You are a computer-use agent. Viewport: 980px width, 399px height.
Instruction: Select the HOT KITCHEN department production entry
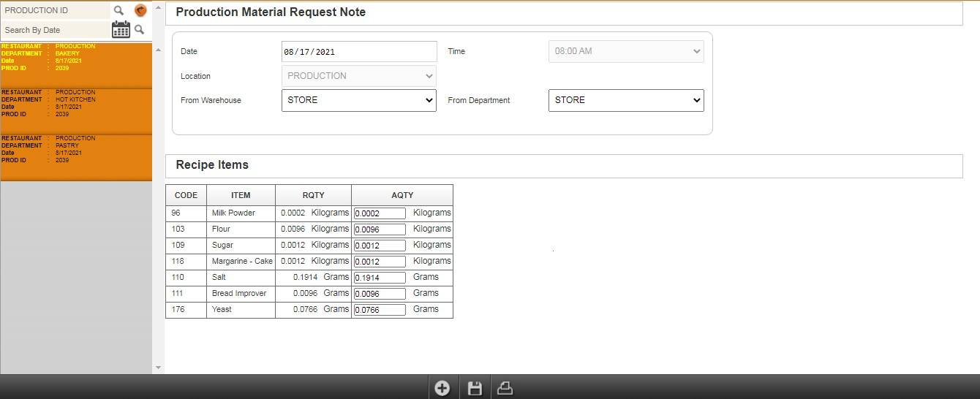pyautogui.click(x=76, y=110)
